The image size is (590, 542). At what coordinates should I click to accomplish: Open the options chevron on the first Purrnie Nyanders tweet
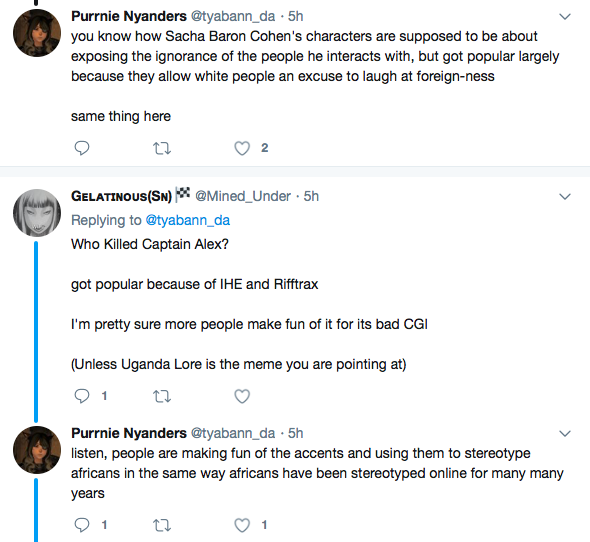coord(565,17)
